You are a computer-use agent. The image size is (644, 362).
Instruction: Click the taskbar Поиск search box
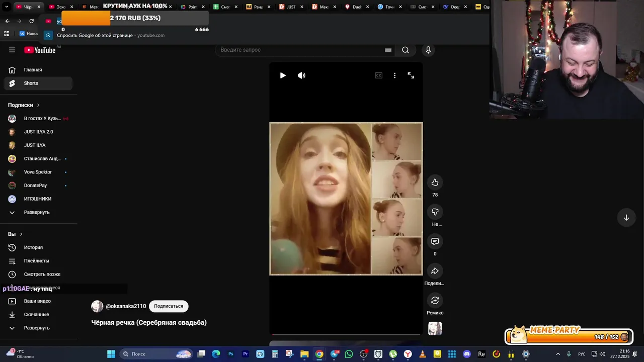156,354
